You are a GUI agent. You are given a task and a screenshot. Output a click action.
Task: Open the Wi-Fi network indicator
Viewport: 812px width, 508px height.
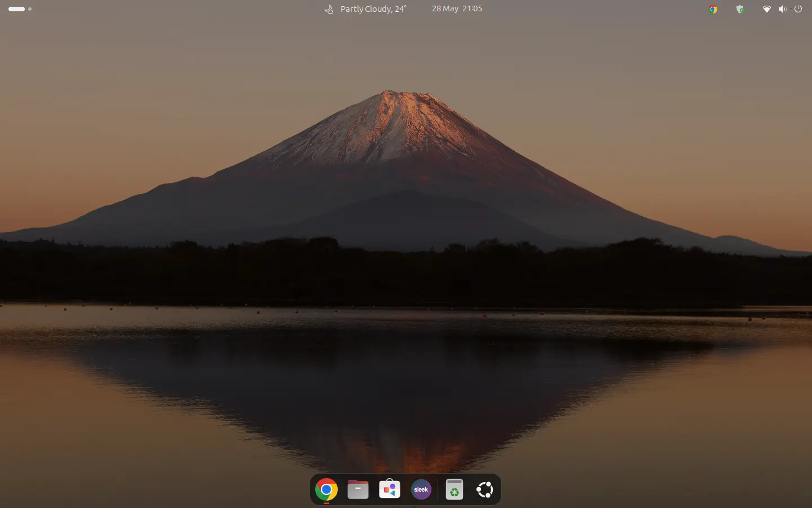(x=766, y=9)
